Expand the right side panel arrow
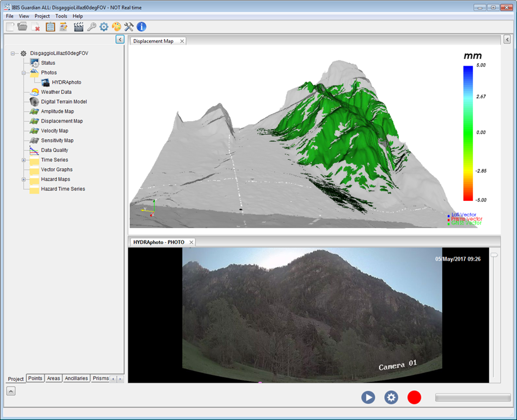This screenshot has height=420, width=517. 507,39
